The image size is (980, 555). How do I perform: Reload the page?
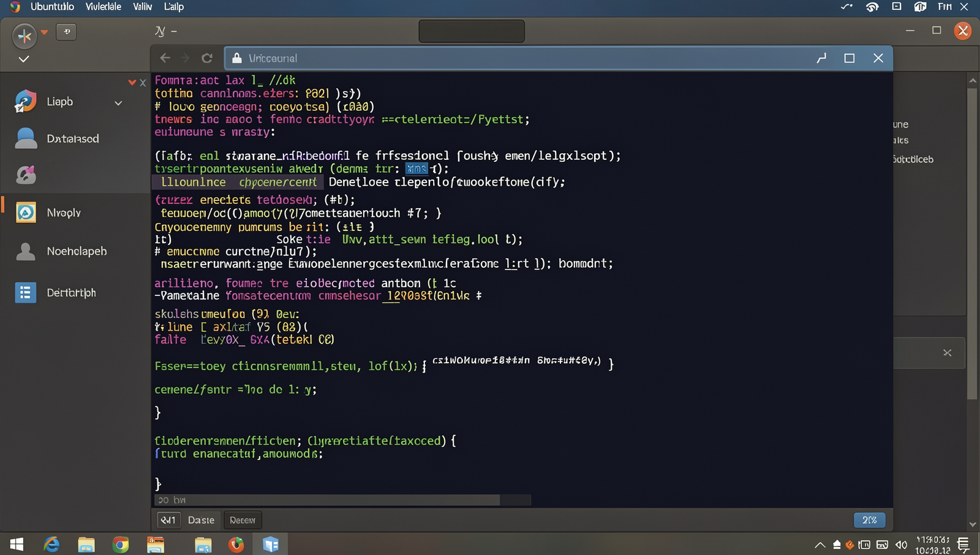[x=207, y=58]
